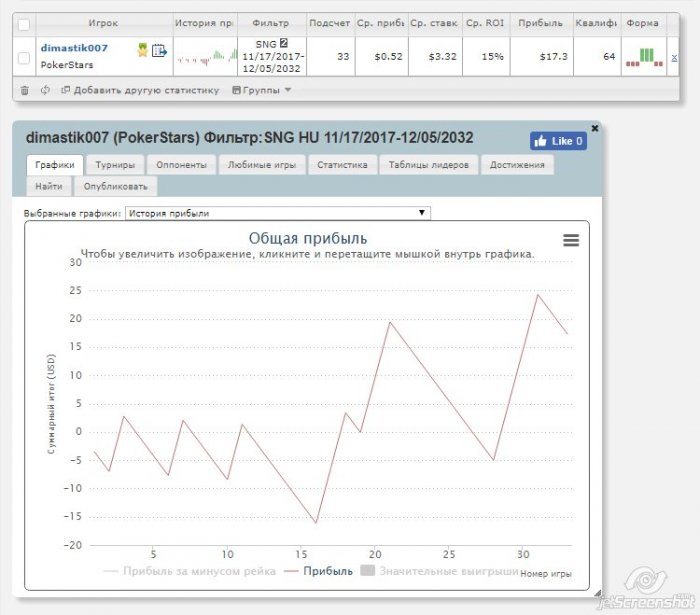Toggle the Прибыль legend series

318,571
